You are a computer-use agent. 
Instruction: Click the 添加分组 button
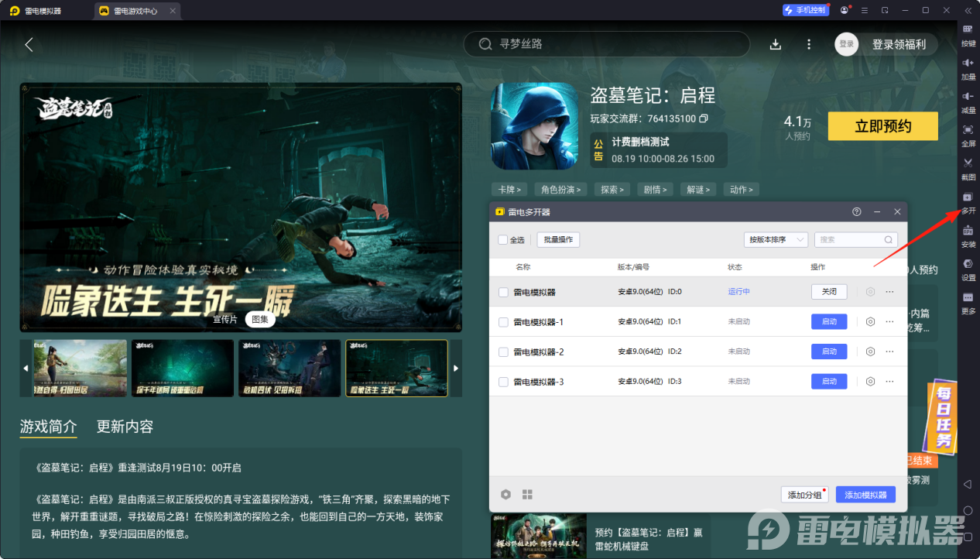coord(804,495)
